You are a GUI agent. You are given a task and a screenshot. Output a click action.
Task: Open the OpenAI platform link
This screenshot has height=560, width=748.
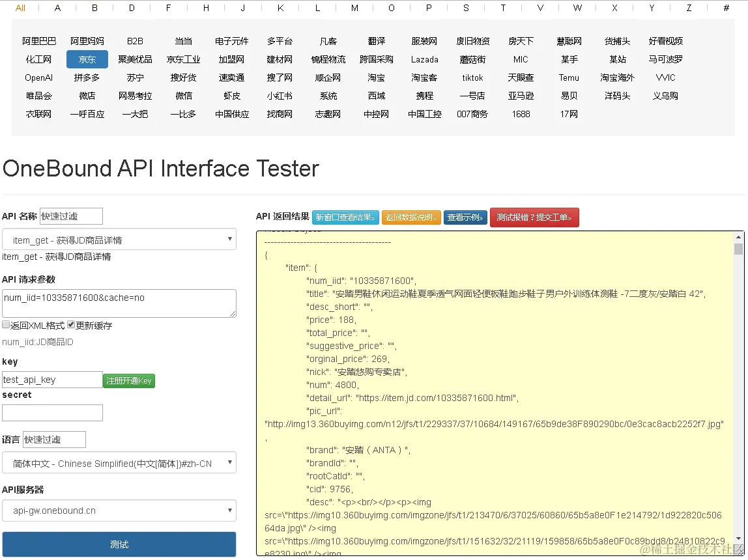point(39,77)
